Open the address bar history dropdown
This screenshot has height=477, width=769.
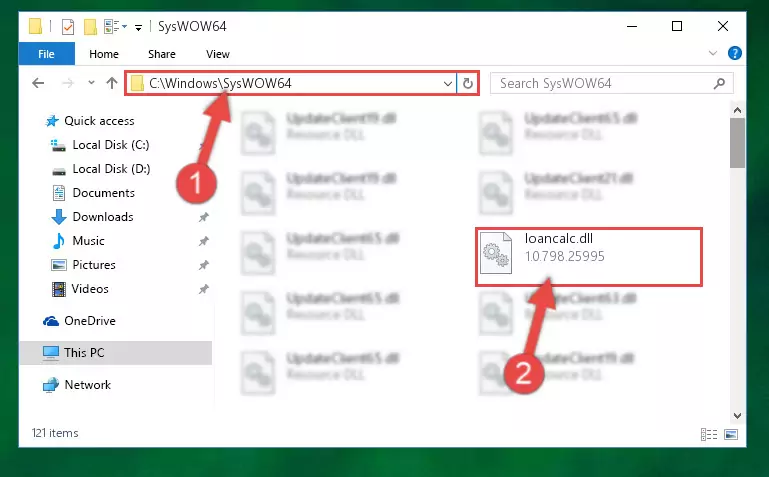point(447,84)
